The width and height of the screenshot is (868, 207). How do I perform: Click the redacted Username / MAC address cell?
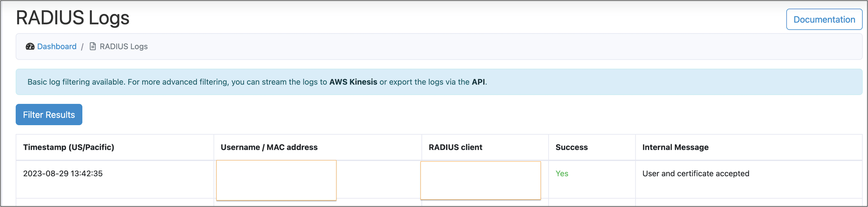(x=276, y=180)
